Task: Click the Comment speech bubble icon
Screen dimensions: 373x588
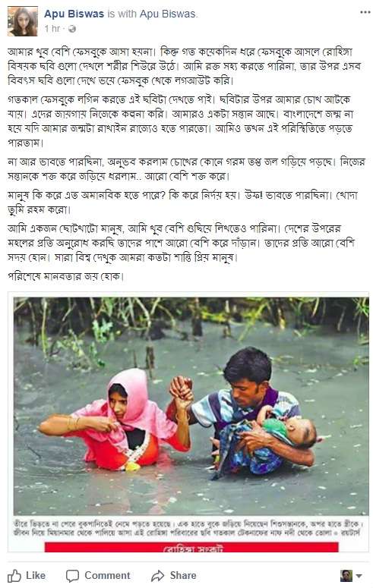Action: [x=72, y=576]
